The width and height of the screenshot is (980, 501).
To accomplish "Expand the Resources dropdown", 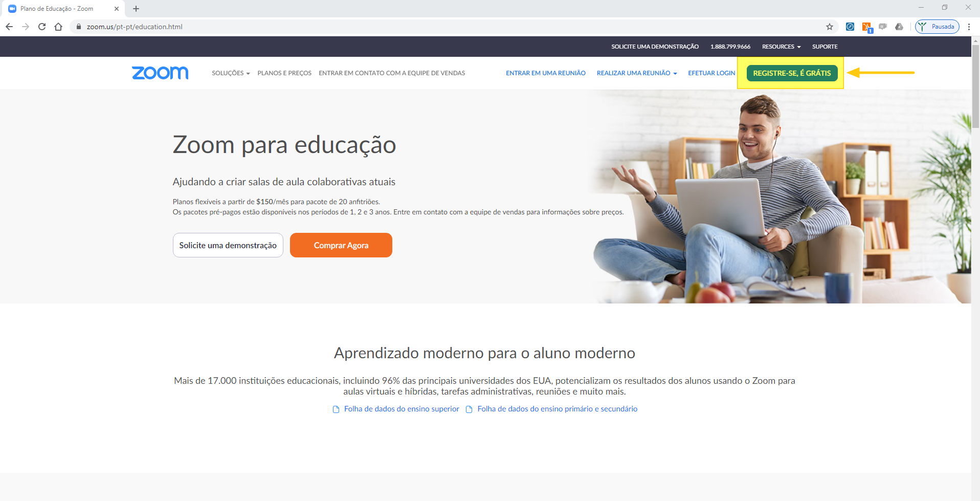I will tap(781, 47).
